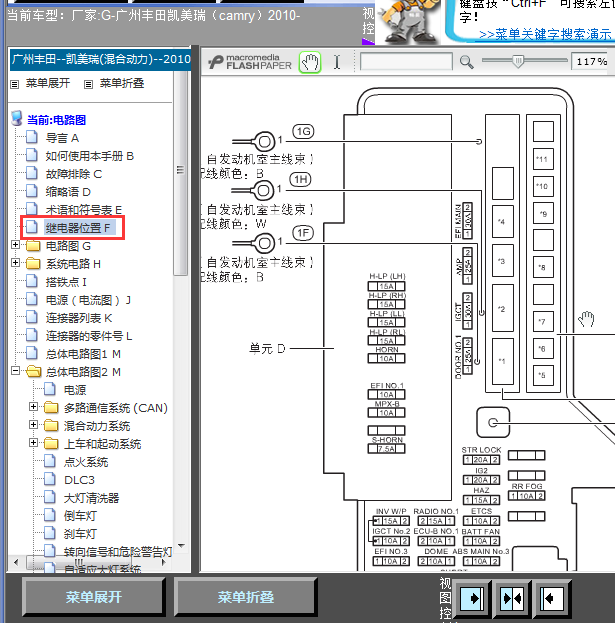The width and height of the screenshot is (615, 623).
Task: Click the 当前:电路图 root label
Action: (56, 120)
